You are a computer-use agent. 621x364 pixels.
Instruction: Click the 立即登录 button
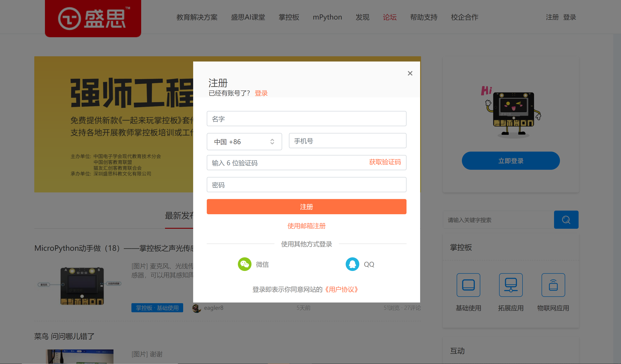(511, 160)
